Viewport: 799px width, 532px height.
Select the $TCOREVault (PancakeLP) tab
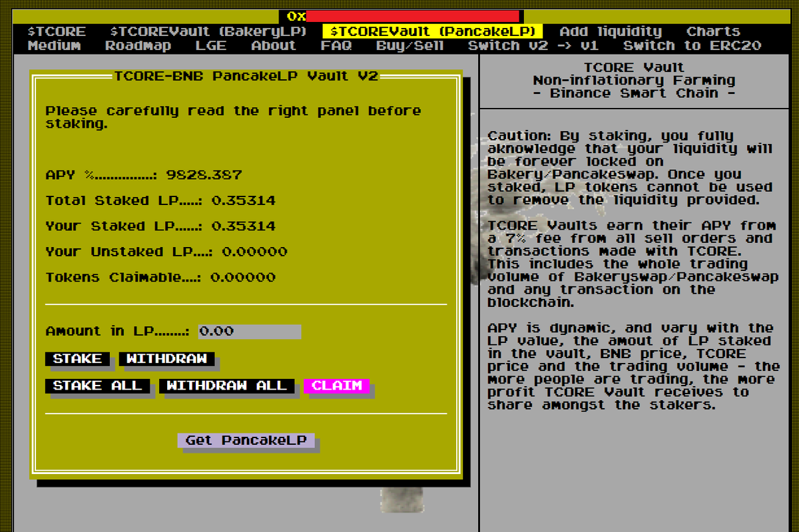pyautogui.click(x=433, y=31)
